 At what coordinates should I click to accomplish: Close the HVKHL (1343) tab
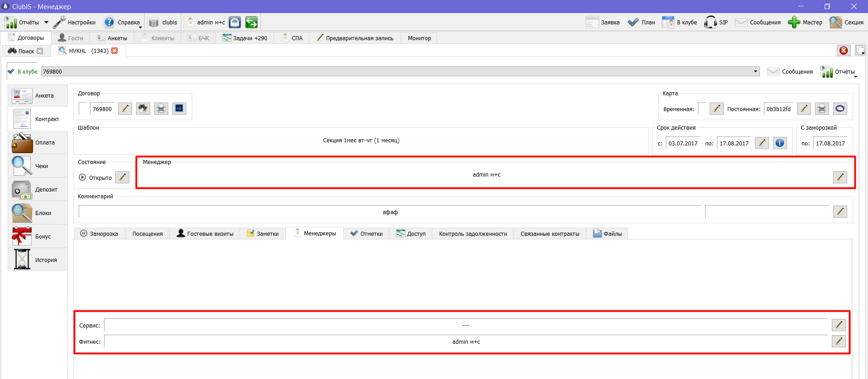tap(114, 51)
